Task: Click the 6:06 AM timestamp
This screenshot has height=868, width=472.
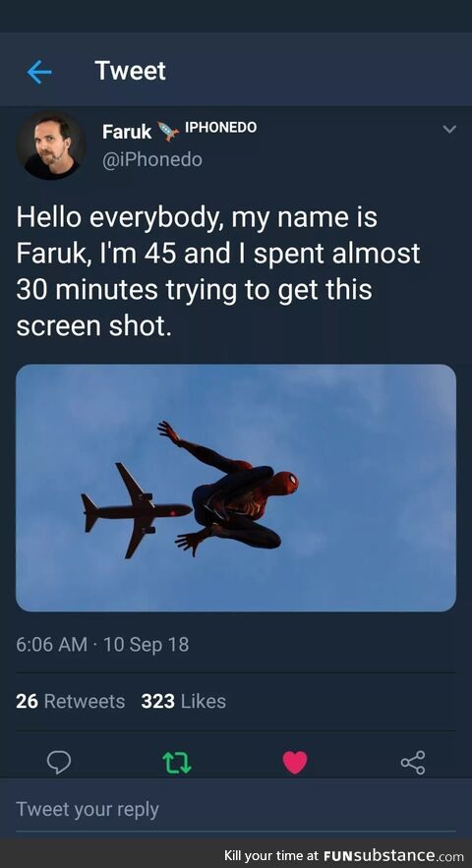Action: click(51, 644)
